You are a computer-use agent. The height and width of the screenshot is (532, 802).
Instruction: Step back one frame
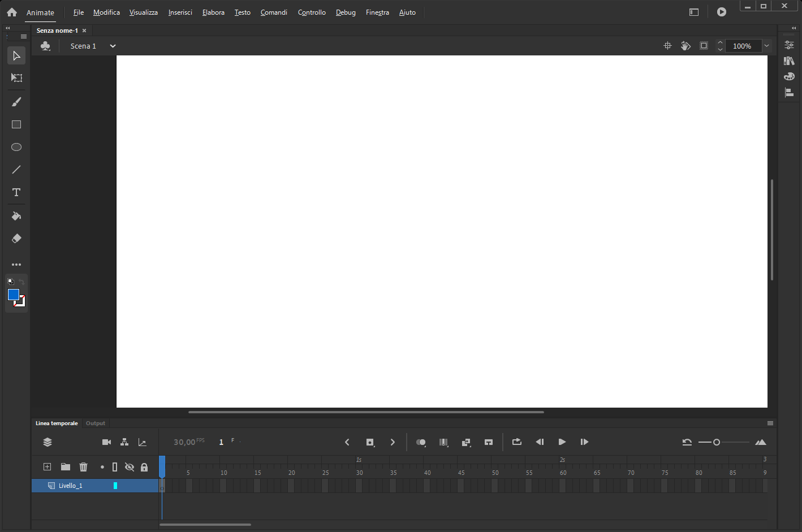coord(540,442)
